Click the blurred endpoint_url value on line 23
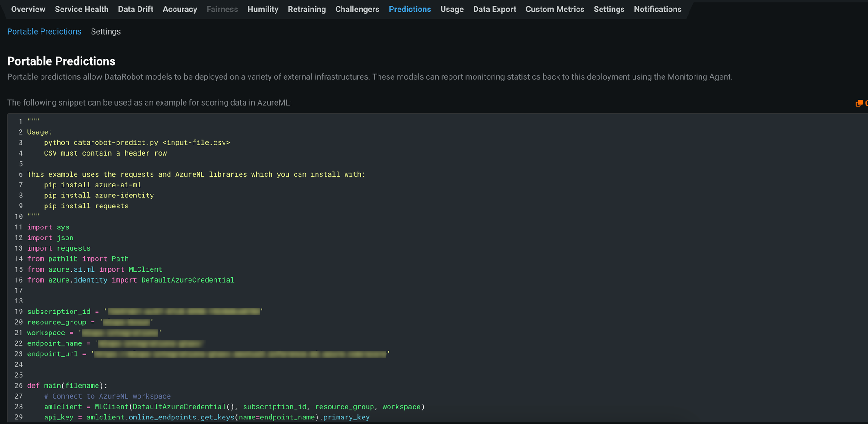Screen dimensions: 868x424 (240, 354)
